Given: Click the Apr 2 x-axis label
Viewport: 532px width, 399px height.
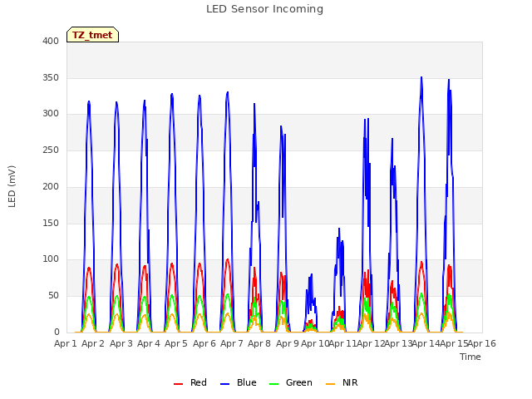Looking at the screenshot, I should tap(93, 343).
